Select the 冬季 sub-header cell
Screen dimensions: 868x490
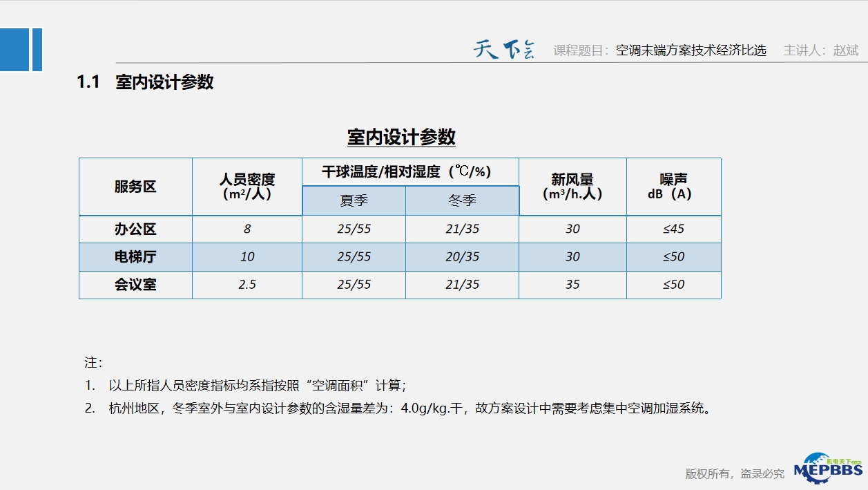coord(462,201)
